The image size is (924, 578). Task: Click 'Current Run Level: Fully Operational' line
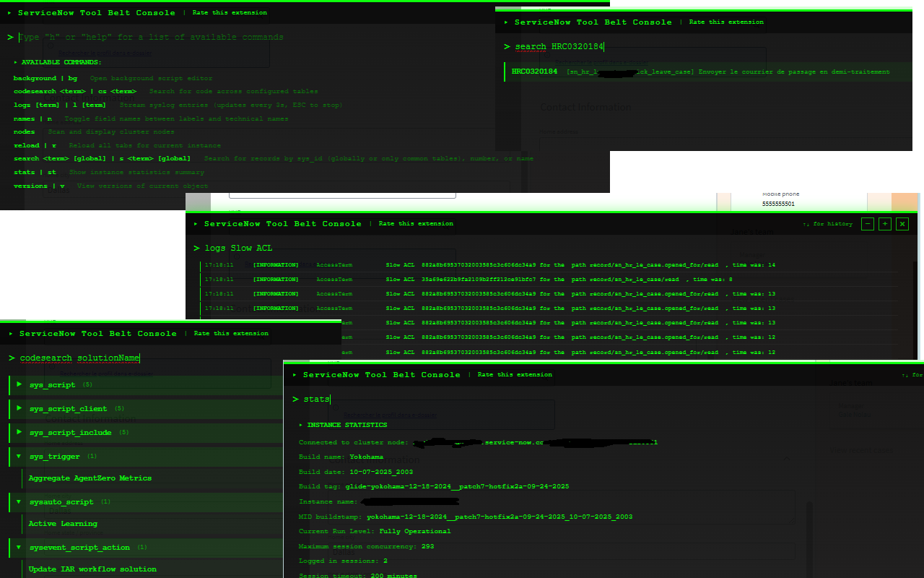pos(375,531)
